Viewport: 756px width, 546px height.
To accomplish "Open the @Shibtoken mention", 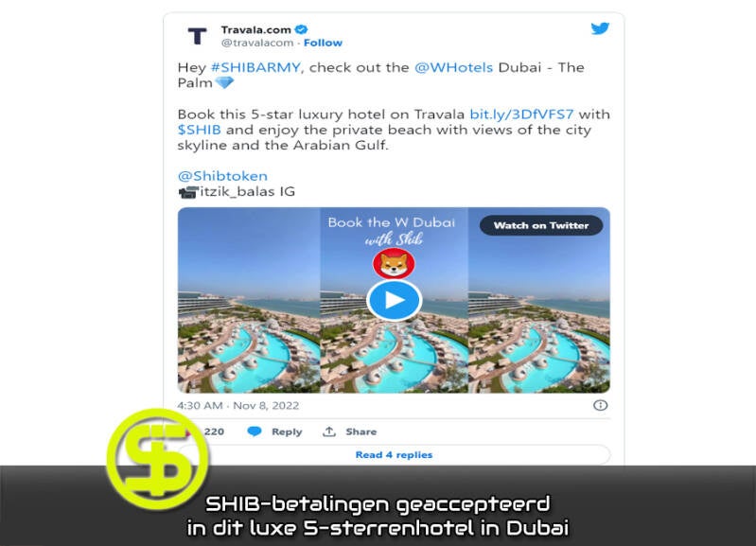I will 222,176.
